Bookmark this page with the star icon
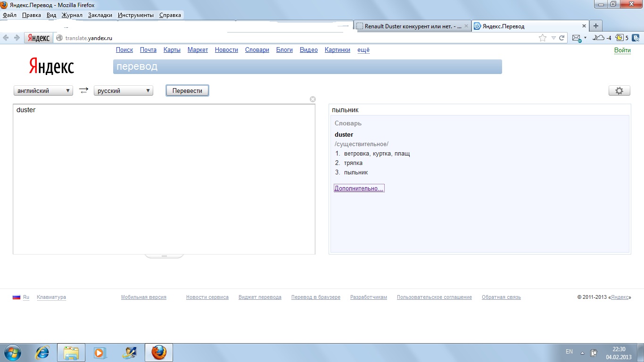Screen dimensions: 644x362 pyautogui.click(x=542, y=38)
